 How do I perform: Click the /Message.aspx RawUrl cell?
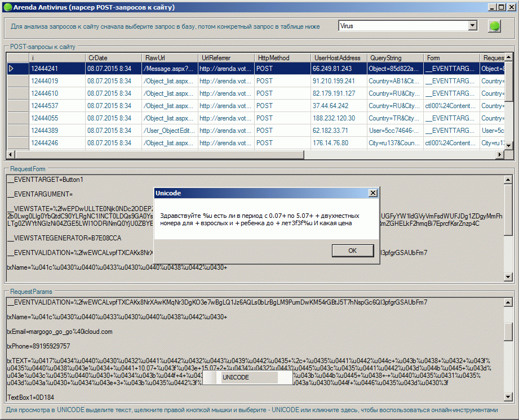pyautogui.click(x=170, y=69)
